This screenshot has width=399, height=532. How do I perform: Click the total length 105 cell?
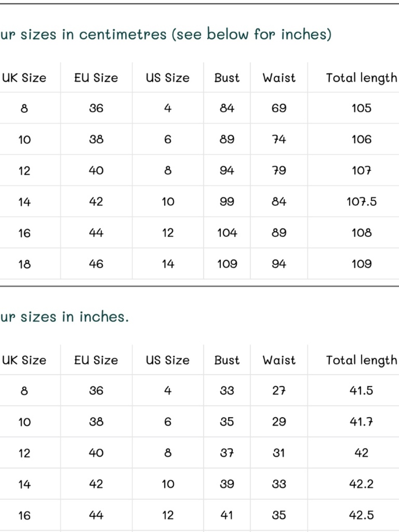pos(361,108)
